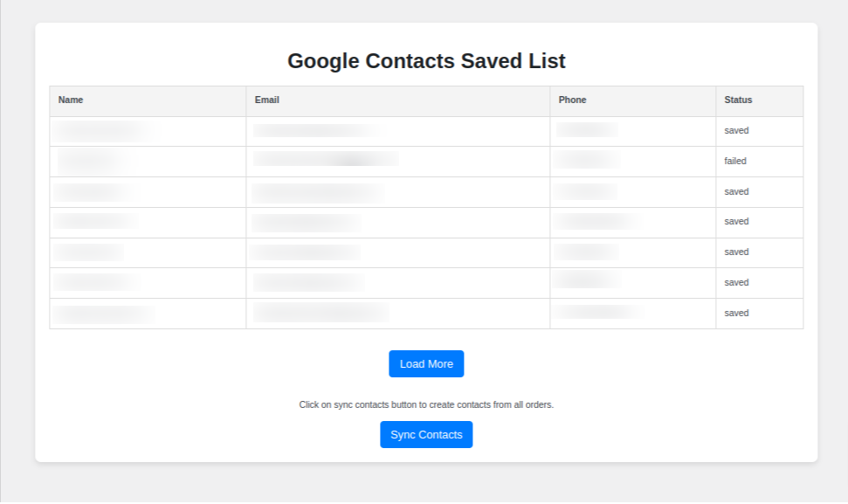Click the Phone column header
Image resolution: width=848 pixels, height=504 pixels.
[573, 100]
